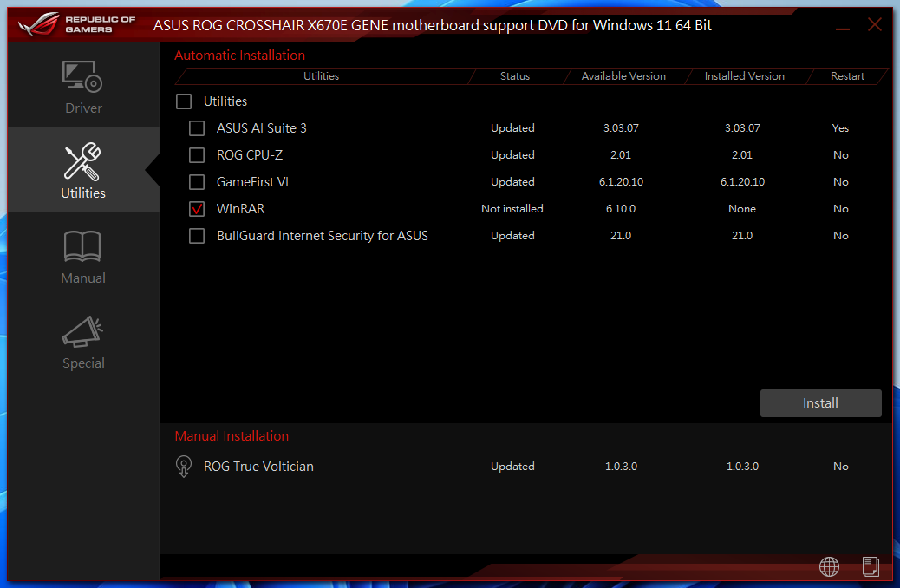Open the Special megaphone icon

point(82,331)
